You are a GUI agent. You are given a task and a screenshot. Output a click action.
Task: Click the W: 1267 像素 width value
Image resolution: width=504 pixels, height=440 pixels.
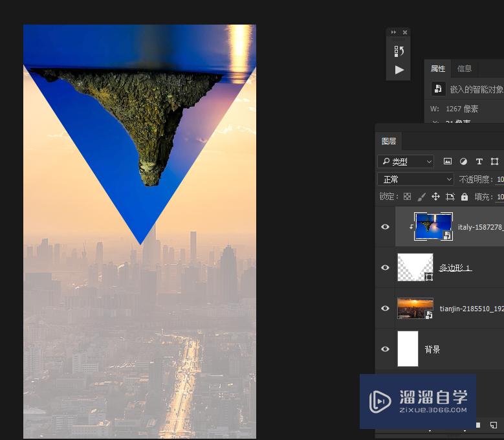point(462,109)
